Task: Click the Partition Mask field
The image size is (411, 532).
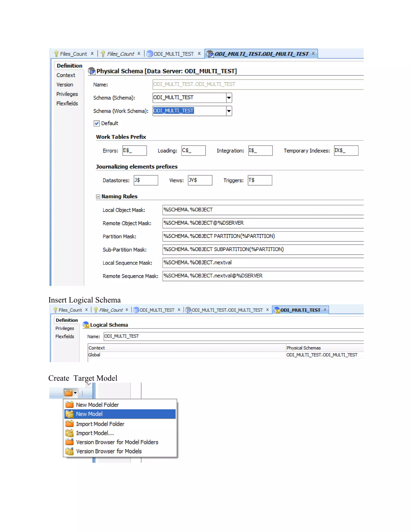Action: click(263, 236)
